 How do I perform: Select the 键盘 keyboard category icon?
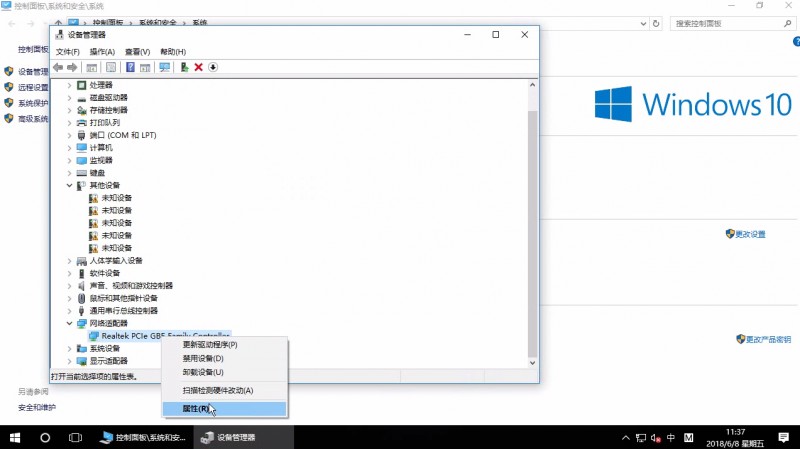81,173
